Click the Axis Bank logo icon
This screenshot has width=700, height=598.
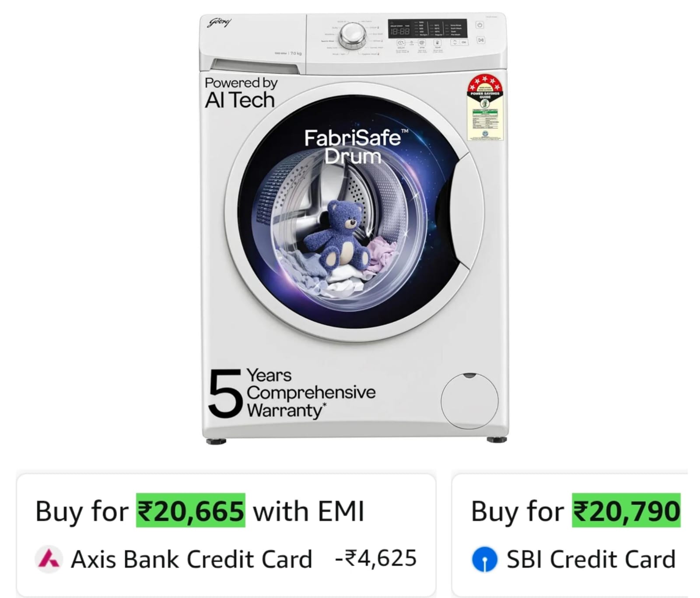pos(48,559)
